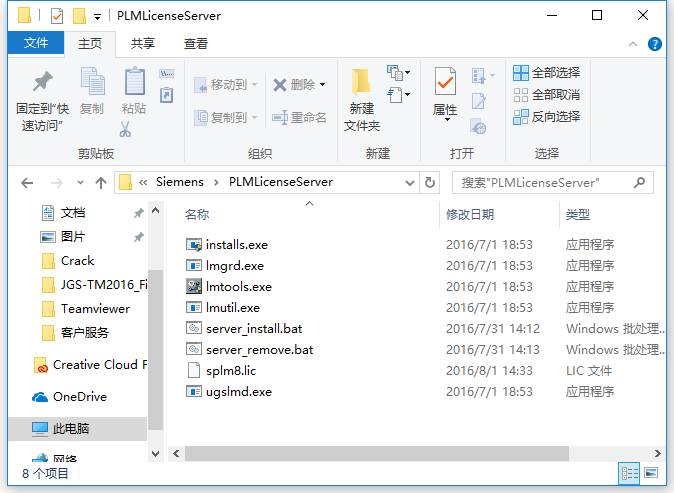The image size is (674, 493).
Task: Refresh the PLMLicenseServer folder view
Action: click(x=429, y=183)
